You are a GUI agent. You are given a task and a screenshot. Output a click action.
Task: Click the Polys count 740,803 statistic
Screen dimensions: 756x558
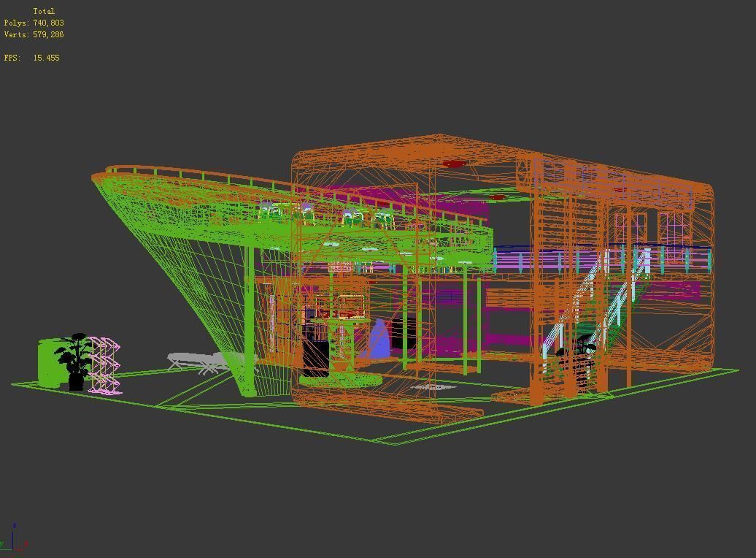point(34,23)
